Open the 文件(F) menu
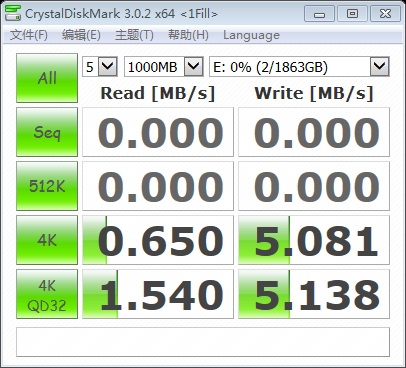Image resolution: width=406 pixels, height=368 pixels. (x=29, y=35)
